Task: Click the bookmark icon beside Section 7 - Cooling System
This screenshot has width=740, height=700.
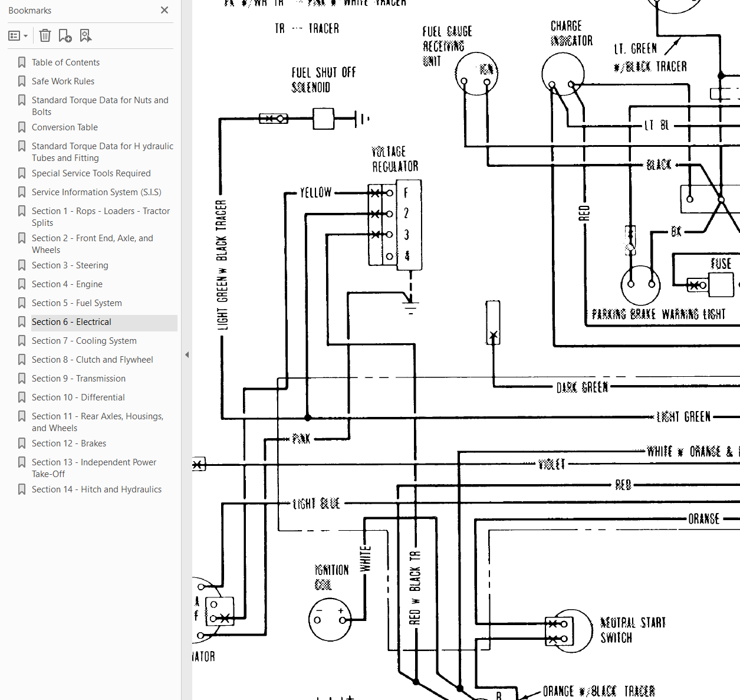Action: [x=22, y=341]
